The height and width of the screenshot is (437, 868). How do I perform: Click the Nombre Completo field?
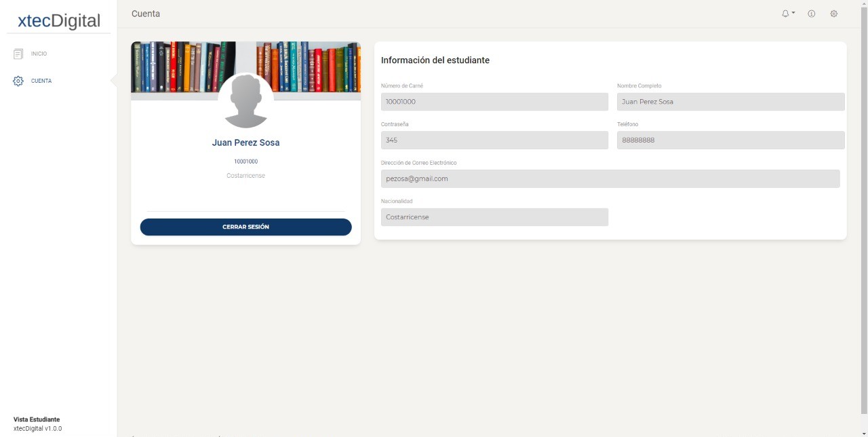click(731, 102)
